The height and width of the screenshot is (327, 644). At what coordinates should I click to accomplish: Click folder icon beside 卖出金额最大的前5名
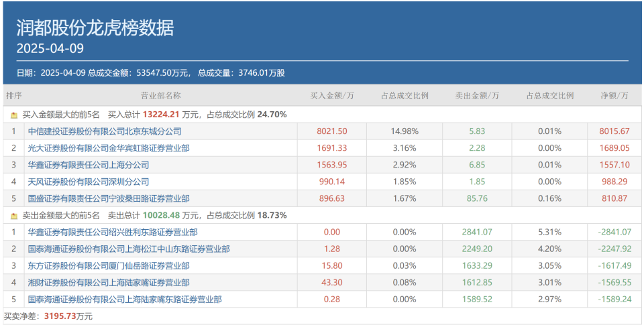(x=14, y=216)
